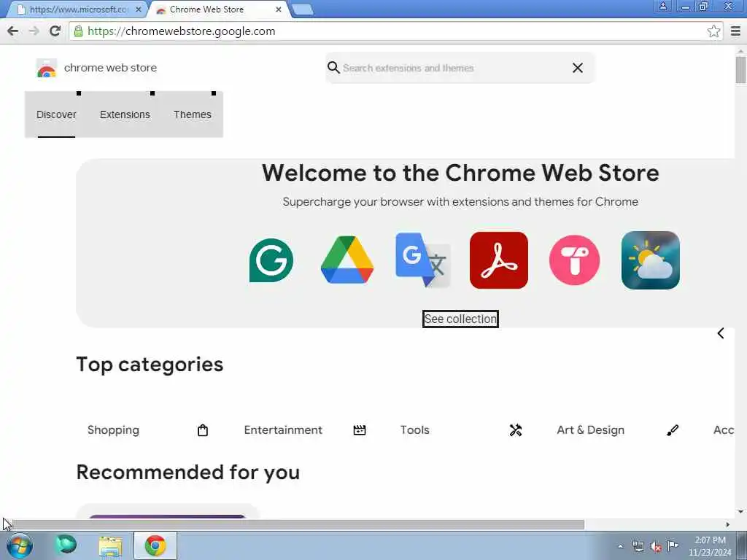Clear the search box with the X

tap(578, 68)
